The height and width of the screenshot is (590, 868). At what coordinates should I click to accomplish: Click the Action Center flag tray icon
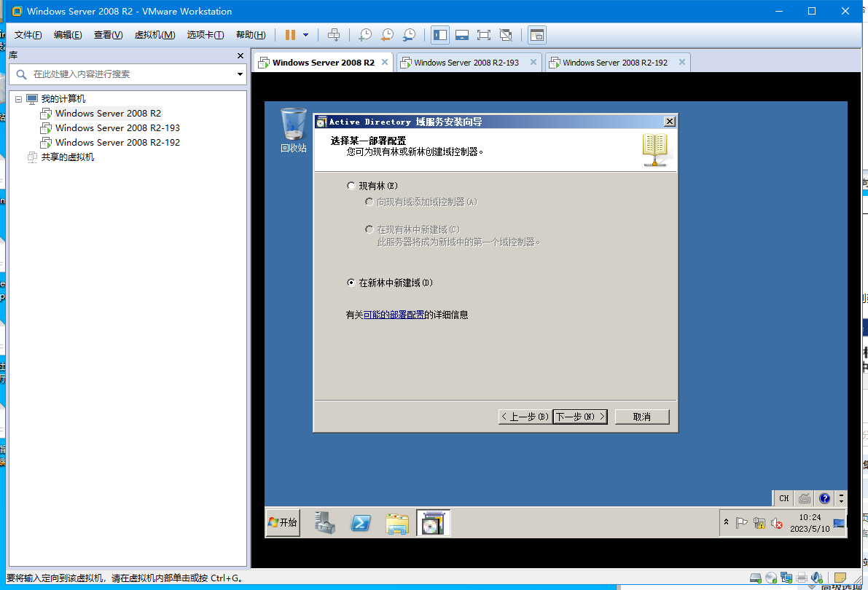(742, 522)
